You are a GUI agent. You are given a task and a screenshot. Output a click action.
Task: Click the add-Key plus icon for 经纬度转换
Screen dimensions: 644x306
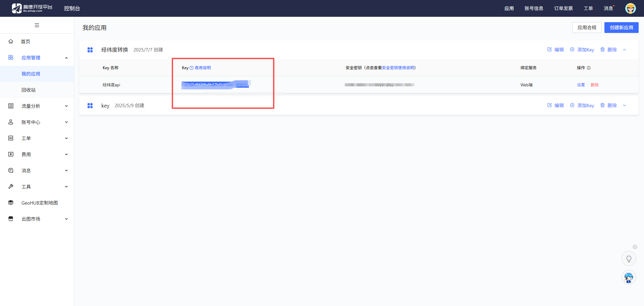(572, 49)
